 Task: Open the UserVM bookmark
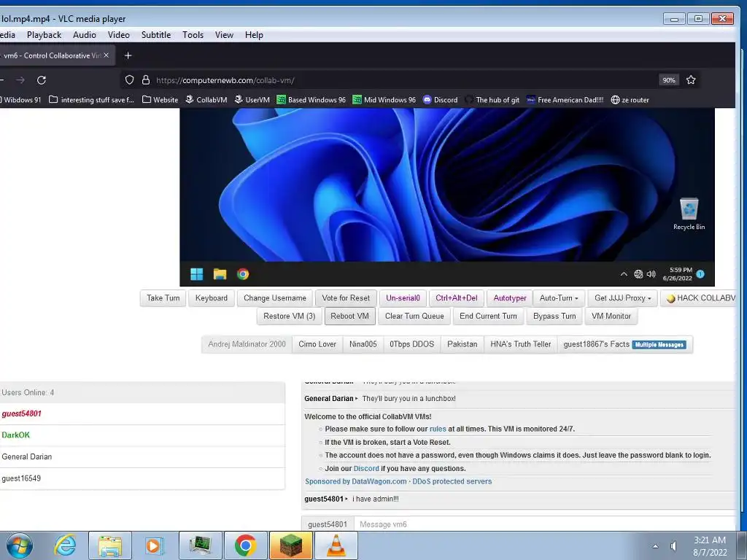click(x=252, y=99)
